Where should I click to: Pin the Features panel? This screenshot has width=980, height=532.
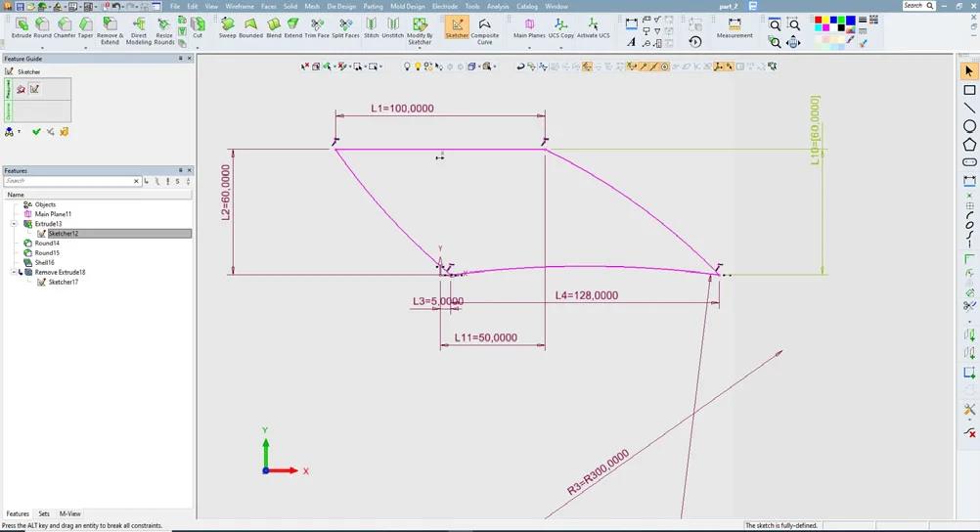click(181, 170)
